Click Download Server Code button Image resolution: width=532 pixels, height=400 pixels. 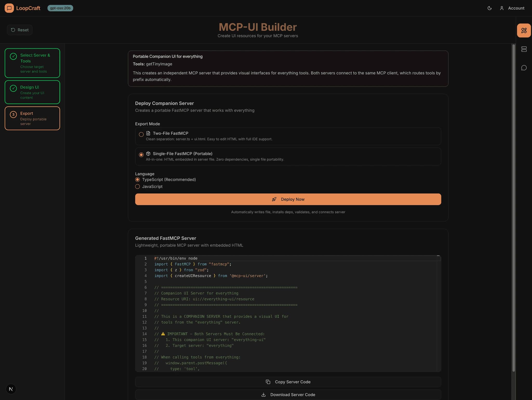(288, 395)
